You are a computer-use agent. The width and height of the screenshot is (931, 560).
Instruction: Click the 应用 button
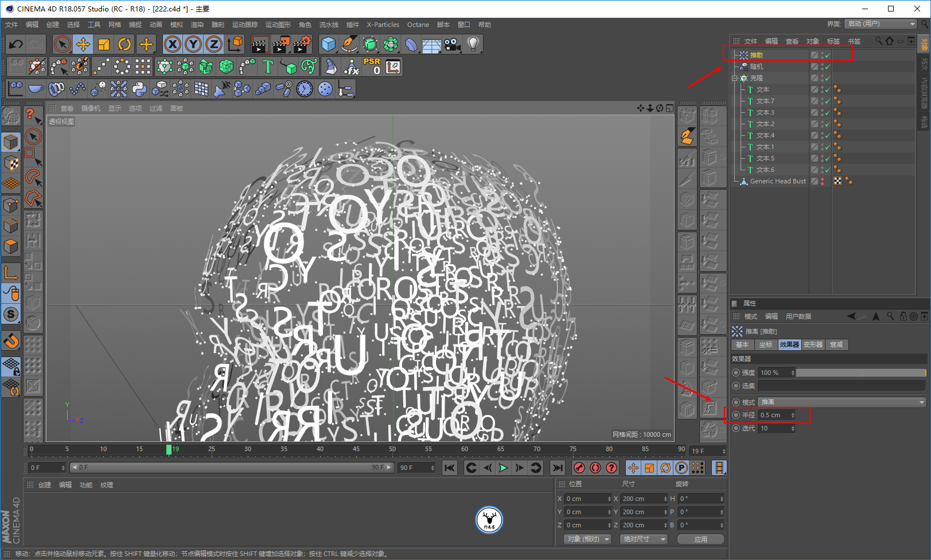(x=700, y=539)
